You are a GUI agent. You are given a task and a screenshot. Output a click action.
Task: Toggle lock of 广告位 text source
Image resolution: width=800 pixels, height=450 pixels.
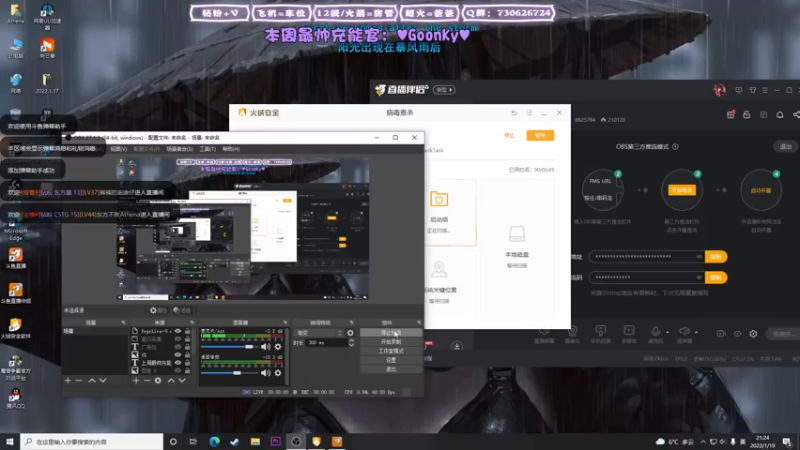coord(187,347)
